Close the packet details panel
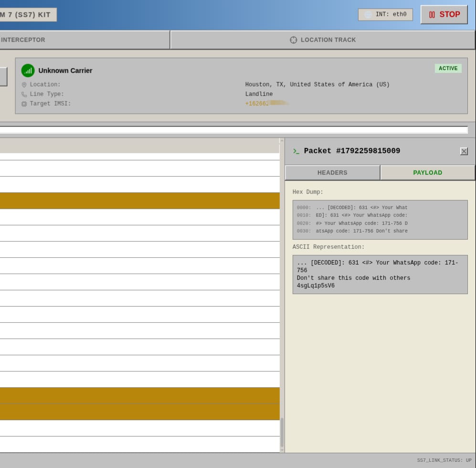 point(464,151)
